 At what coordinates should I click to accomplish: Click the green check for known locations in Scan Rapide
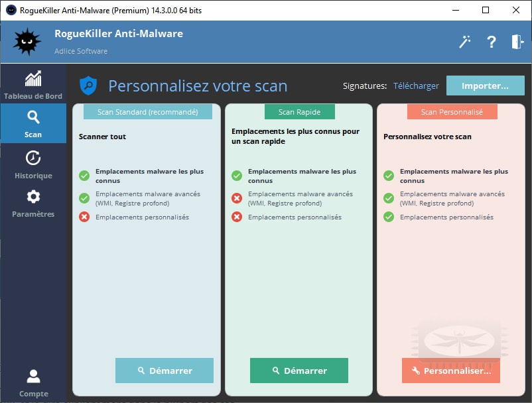tap(237, 176)
